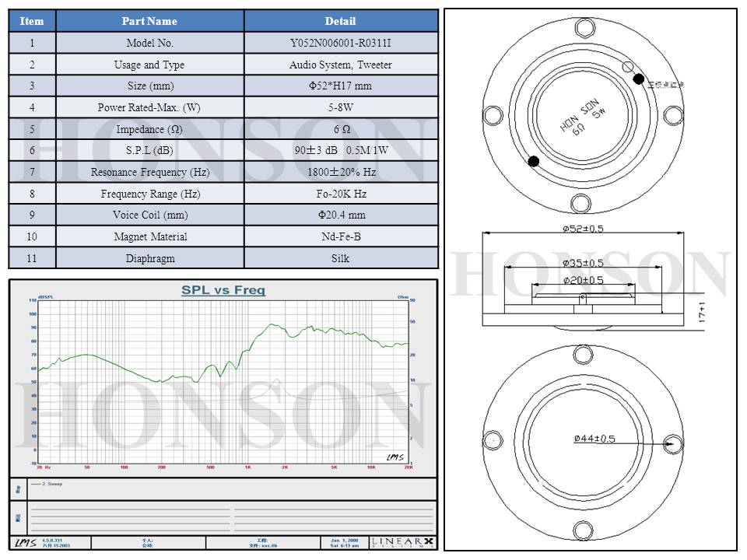Click the 'Resonance Frequency (Hz)' row label

[149, 172]
